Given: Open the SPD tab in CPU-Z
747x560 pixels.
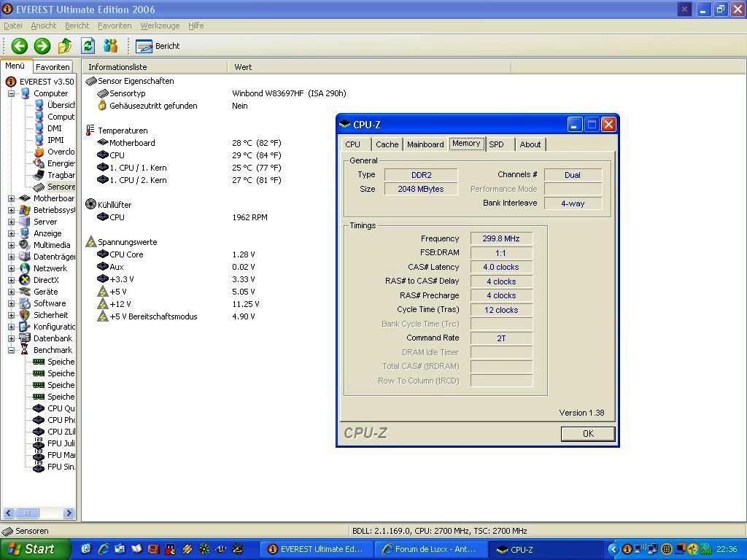Looking at the screenshot, I should pyautogui.click(x=498, y=144).
